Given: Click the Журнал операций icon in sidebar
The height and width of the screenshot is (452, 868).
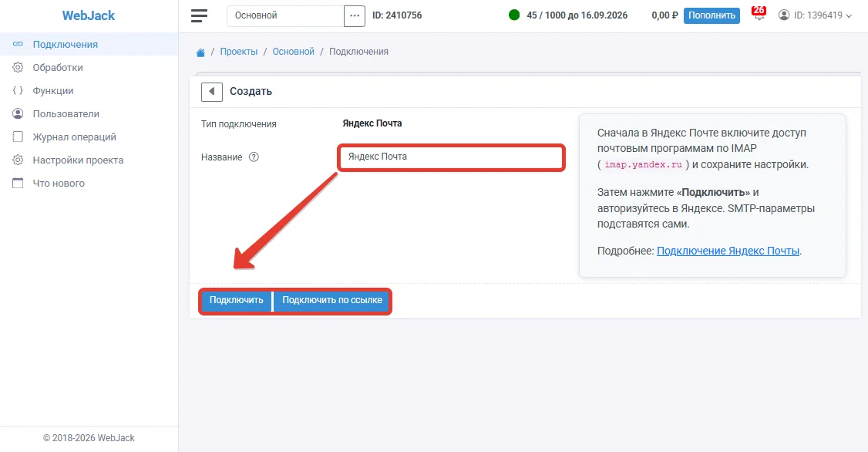Looking at the screenshot, I should point(18,137).
